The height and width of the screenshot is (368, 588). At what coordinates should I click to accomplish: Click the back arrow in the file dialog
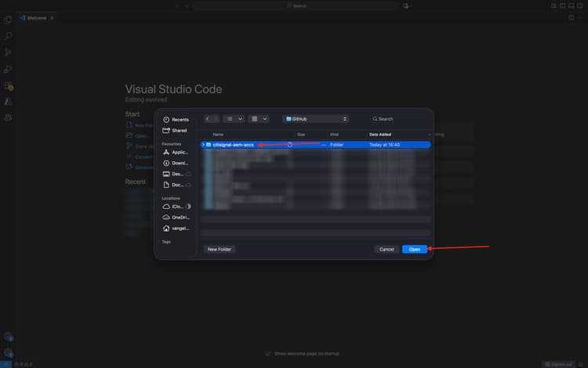click(x=208, y=119)
